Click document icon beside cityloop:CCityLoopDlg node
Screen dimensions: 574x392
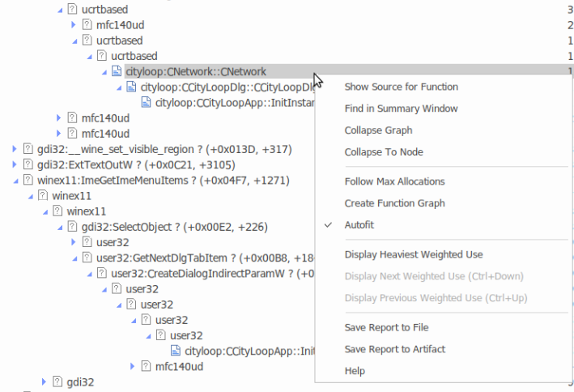pos(132,87)
